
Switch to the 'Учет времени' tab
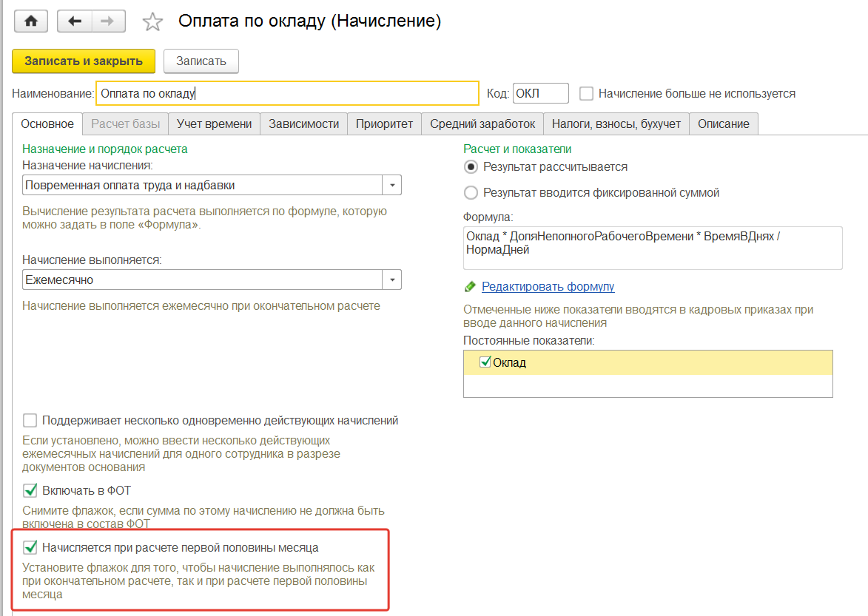tap(215, 123)
